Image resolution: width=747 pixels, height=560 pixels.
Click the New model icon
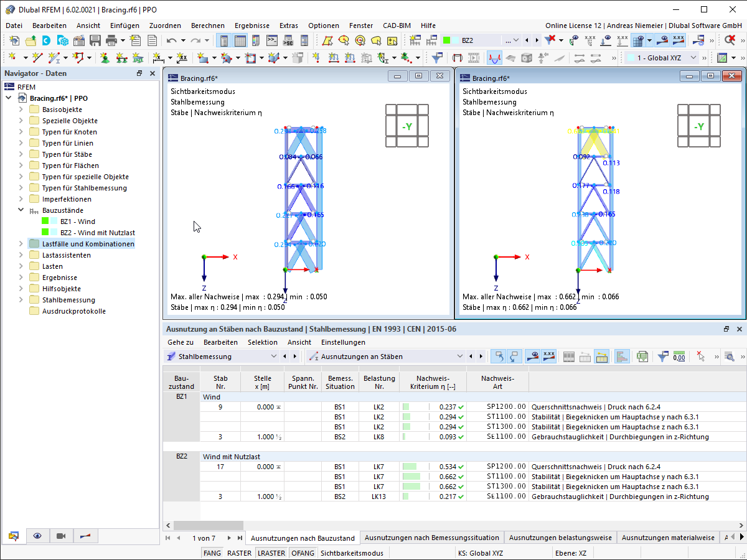pos(14,40)
